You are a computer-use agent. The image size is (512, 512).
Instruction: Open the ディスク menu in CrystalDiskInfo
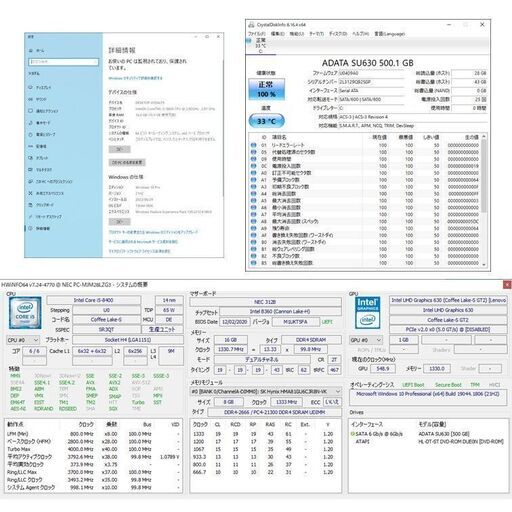pos(338,34)
